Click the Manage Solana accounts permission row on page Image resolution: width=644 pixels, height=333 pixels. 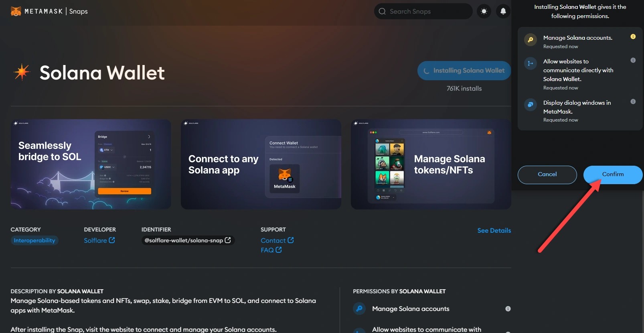pos(432,309)
